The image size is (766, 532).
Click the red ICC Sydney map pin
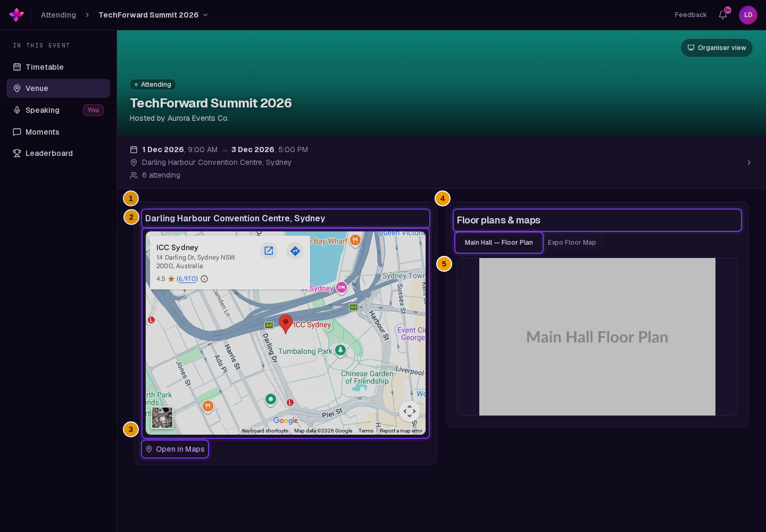point(286,323)
